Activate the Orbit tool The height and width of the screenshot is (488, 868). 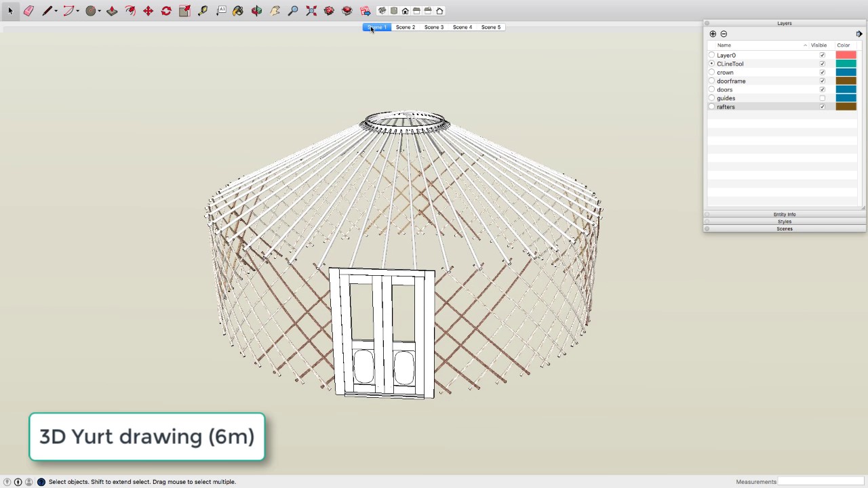[x=256, y=10]
